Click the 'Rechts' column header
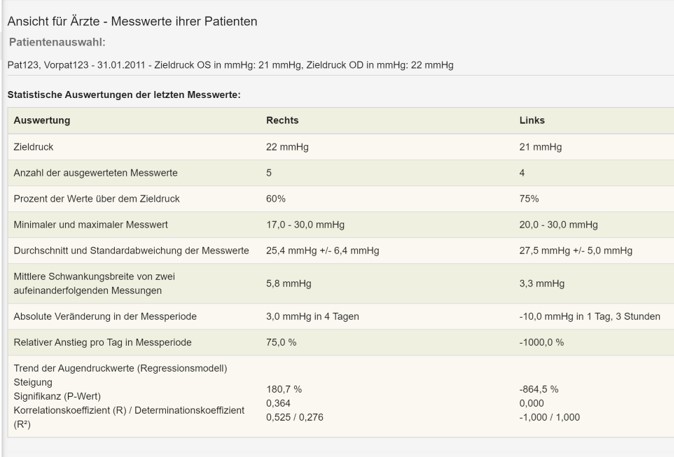 click(x=282, y=120)
